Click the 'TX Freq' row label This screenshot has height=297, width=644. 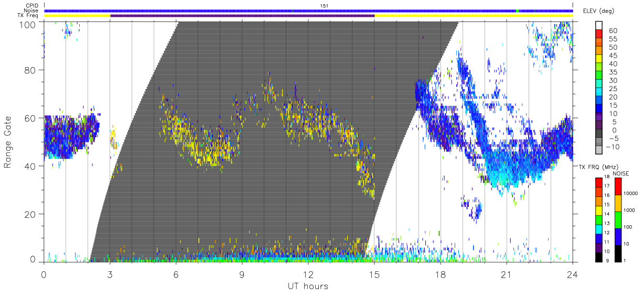click(29, 16)
